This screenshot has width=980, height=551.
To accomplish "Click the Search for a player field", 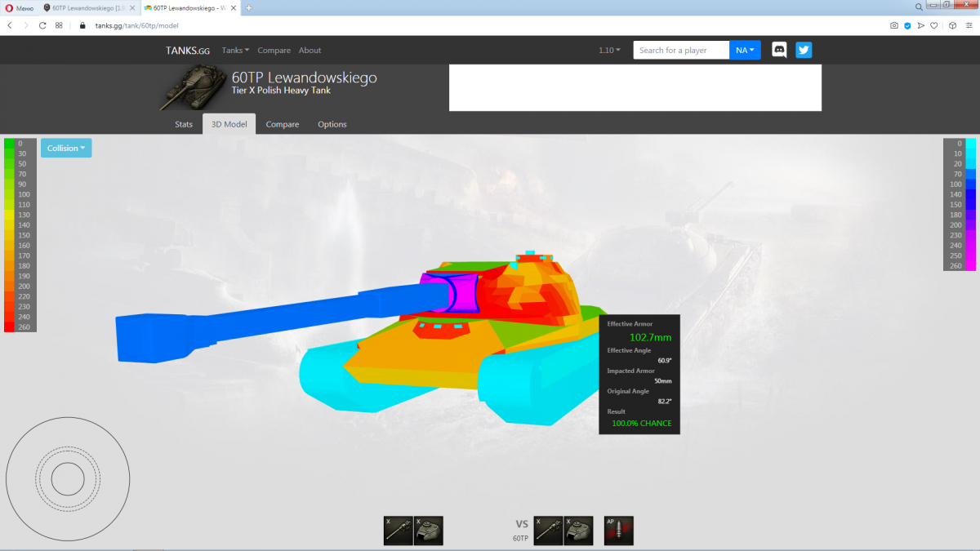I will tap(681, 50).
